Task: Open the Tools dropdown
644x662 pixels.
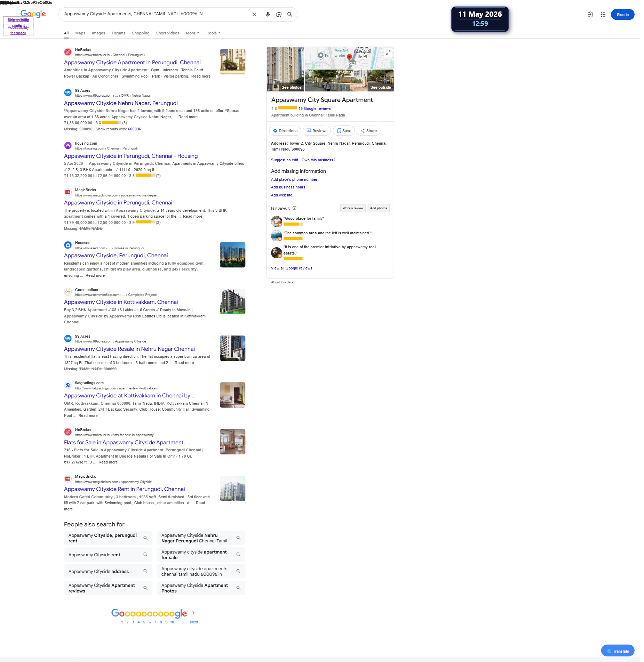Action: point(214,33)
